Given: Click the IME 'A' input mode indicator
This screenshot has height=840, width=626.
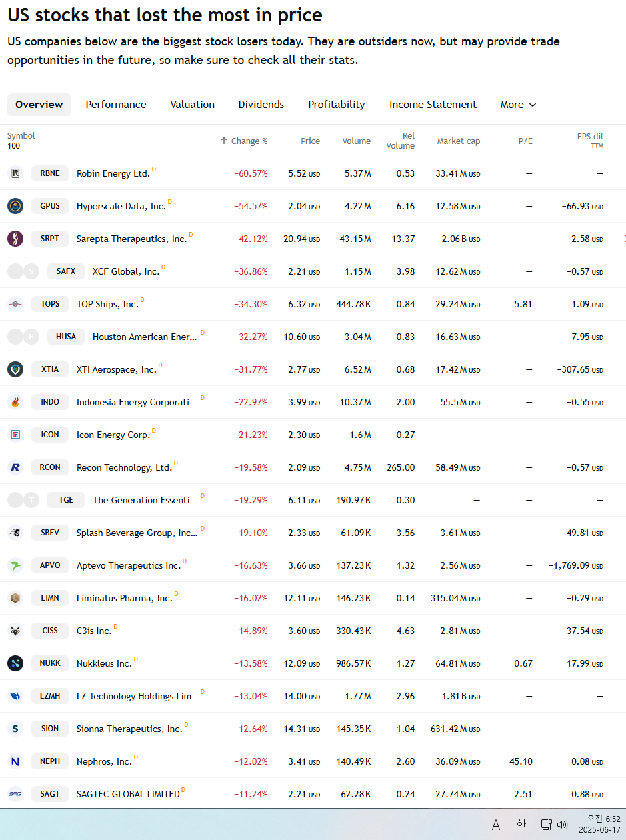Looking at the screenshot, I should click(x=496, y=825).
